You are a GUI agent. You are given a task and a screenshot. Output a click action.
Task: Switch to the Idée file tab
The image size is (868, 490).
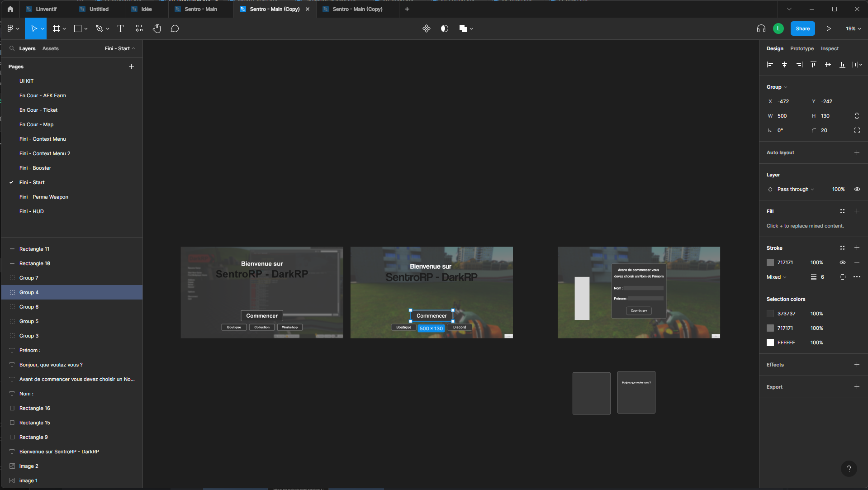147,9
